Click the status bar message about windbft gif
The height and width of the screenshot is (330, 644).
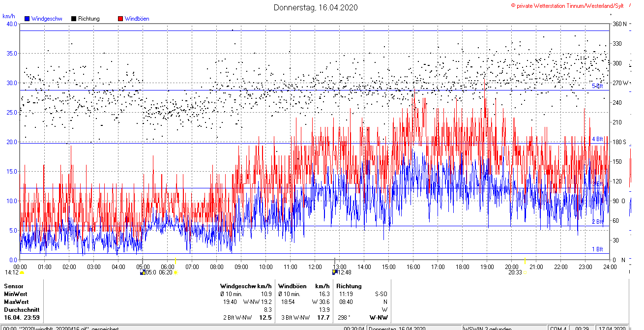[61, 328]
